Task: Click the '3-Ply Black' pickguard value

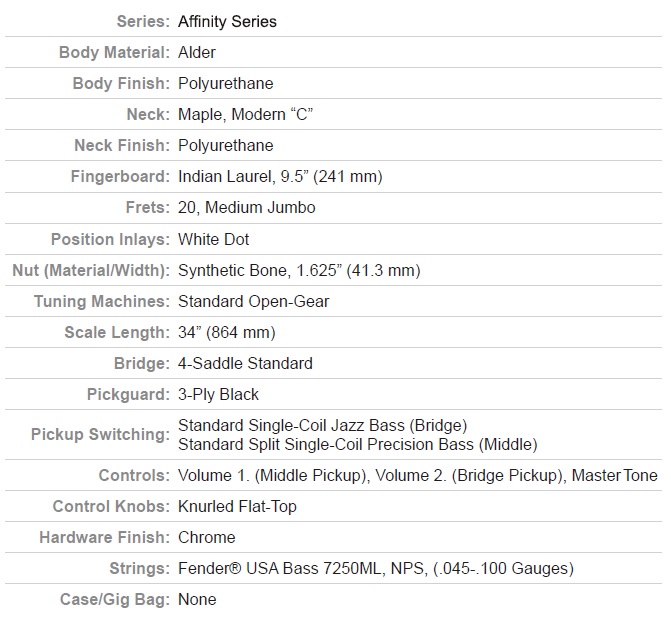Action: click(218, 395)
